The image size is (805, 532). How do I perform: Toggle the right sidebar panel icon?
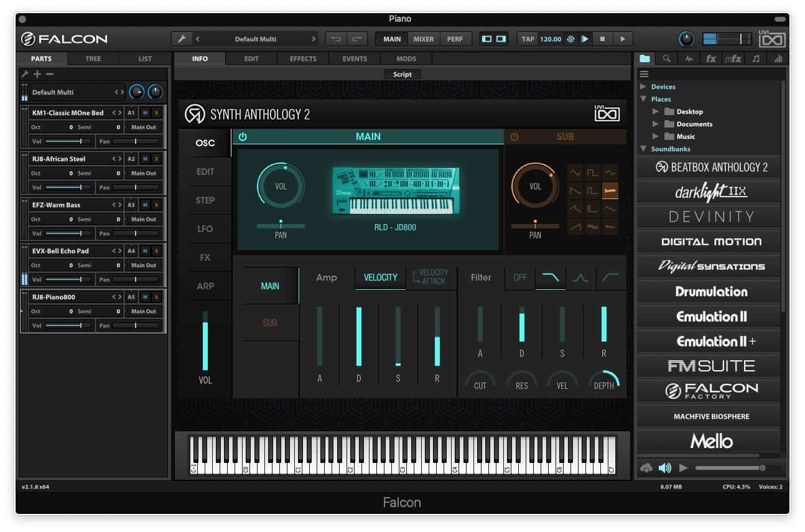pos(501,39)
